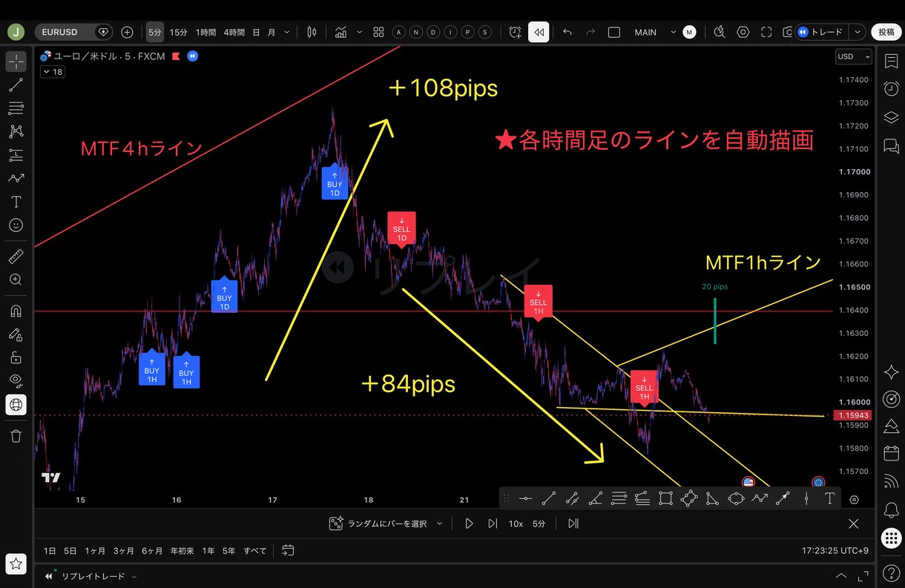
Task: Expand the MAIN layout dropdown
Action: [x=674, y=32]
